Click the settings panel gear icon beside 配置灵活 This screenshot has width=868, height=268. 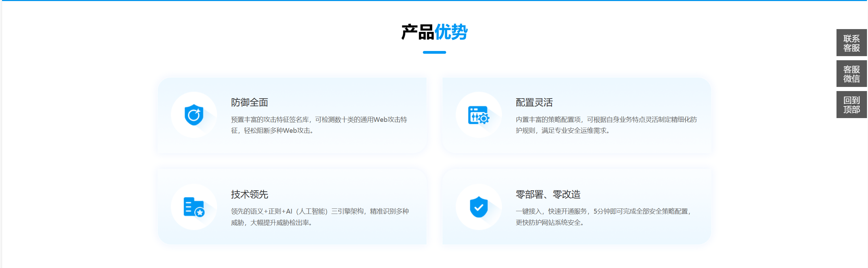click(x=478, y=115)
